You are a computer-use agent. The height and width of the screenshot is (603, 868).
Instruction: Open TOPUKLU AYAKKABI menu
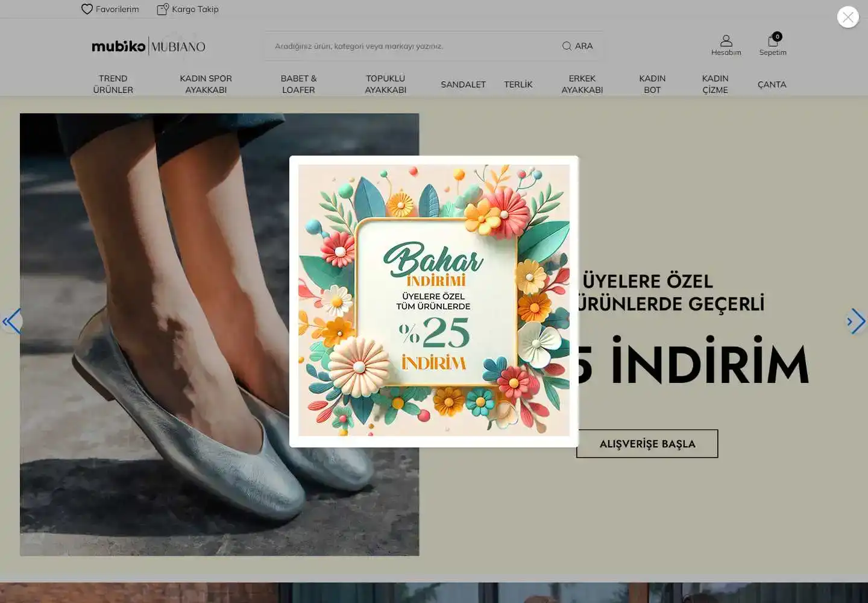(386, 84)
